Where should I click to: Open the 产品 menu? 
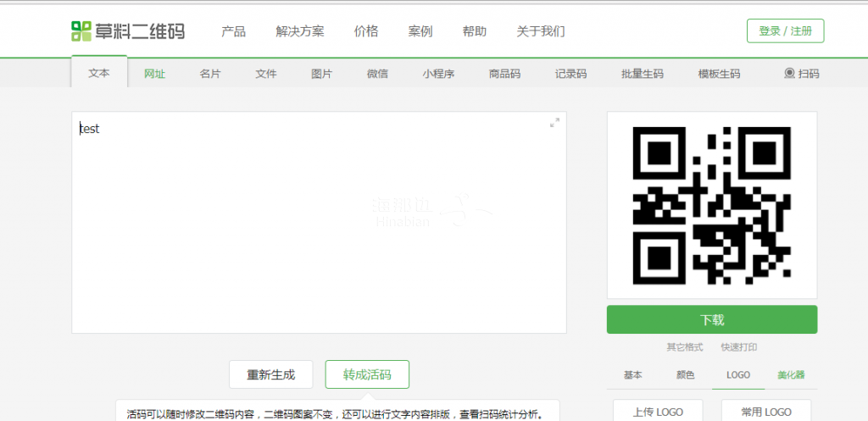click(x=233, y=31)
